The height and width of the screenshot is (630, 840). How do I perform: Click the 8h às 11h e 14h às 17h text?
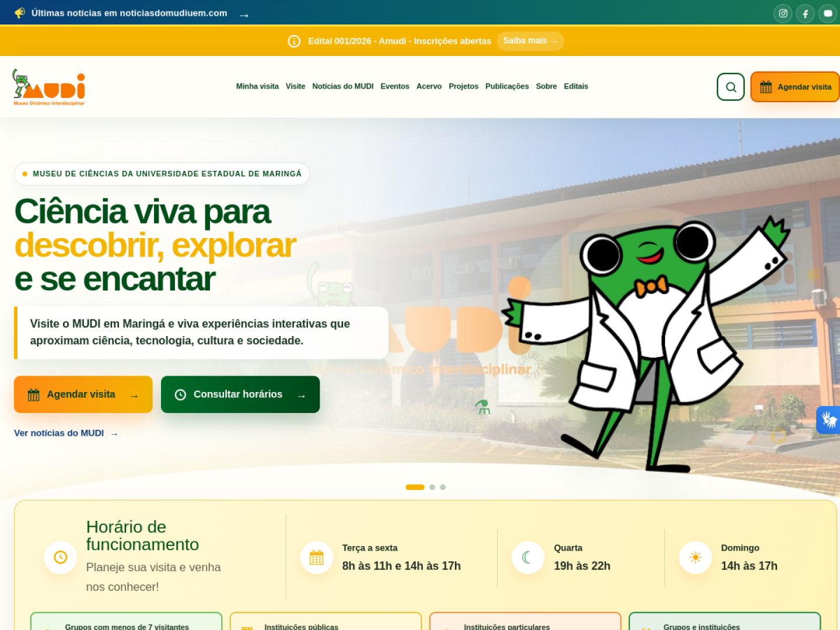click(x=401, y=566)
